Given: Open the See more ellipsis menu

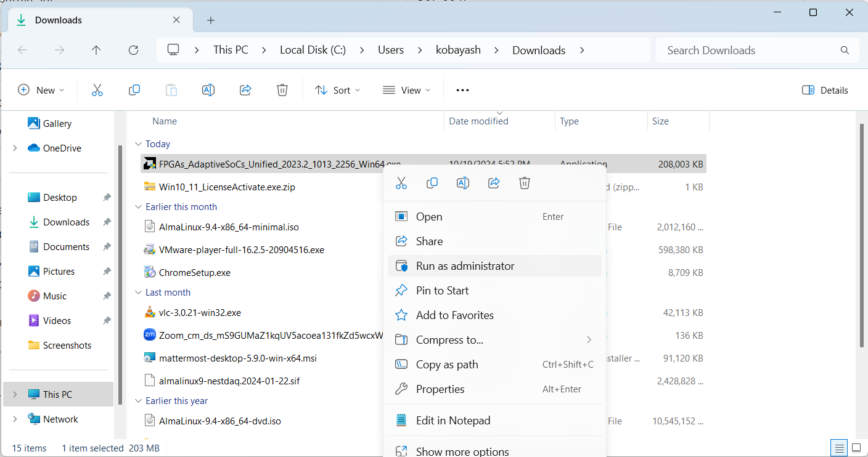Looking at the screenshot, I should 462,90.
